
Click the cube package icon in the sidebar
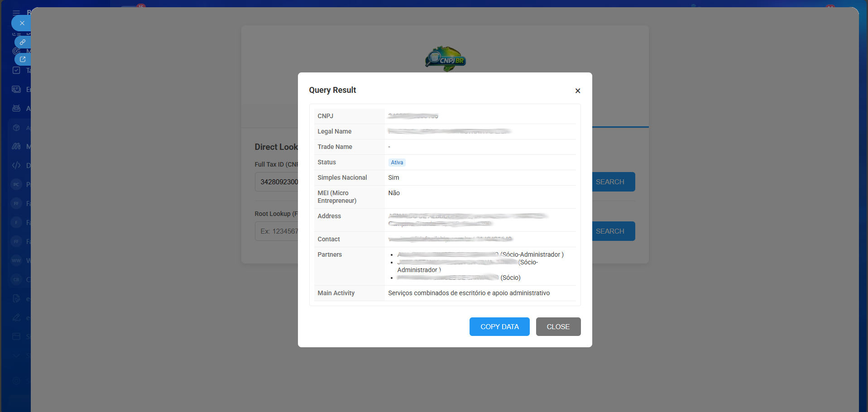[16, 128]
